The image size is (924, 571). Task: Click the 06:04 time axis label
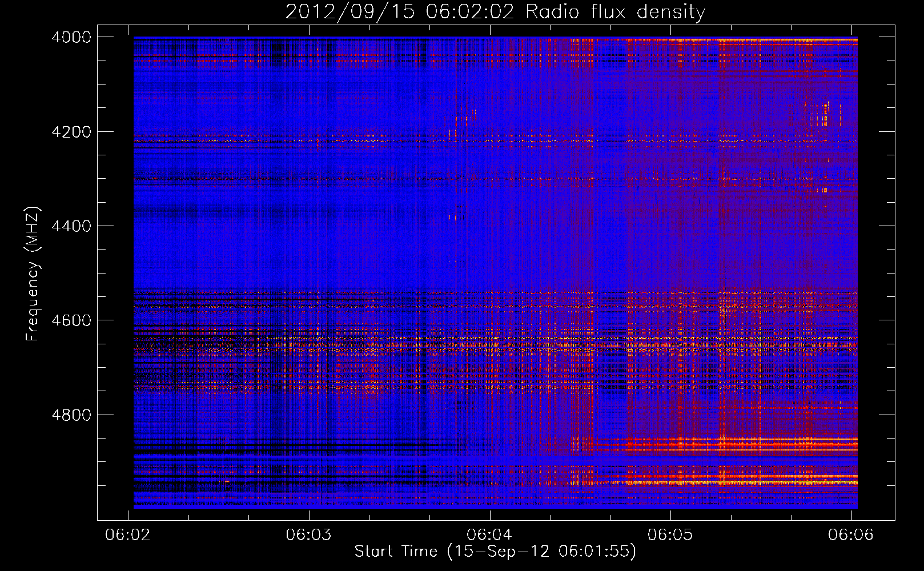point(489,534)
